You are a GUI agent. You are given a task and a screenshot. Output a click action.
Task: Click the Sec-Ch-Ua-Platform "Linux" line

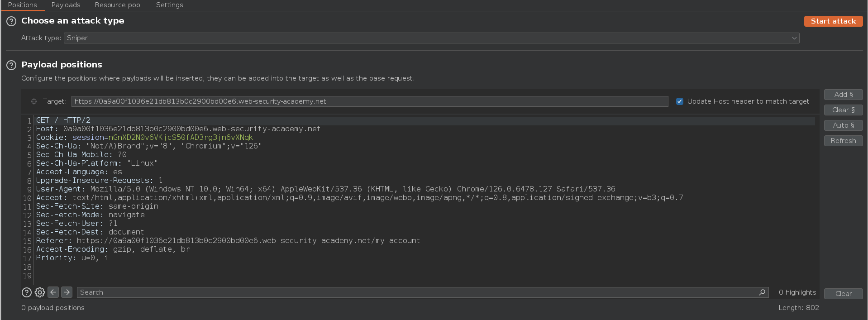(x=97, y=163)
